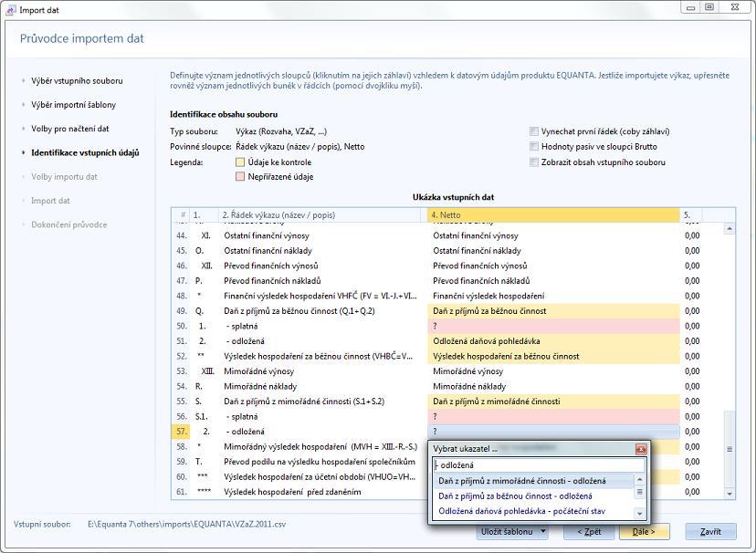Select the ? Netto cell in row 57

point(553,432)
